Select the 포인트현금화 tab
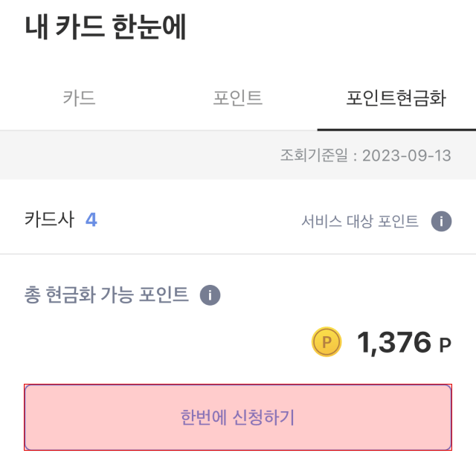This screenshot has height=476, width=476. click(396, 98)
